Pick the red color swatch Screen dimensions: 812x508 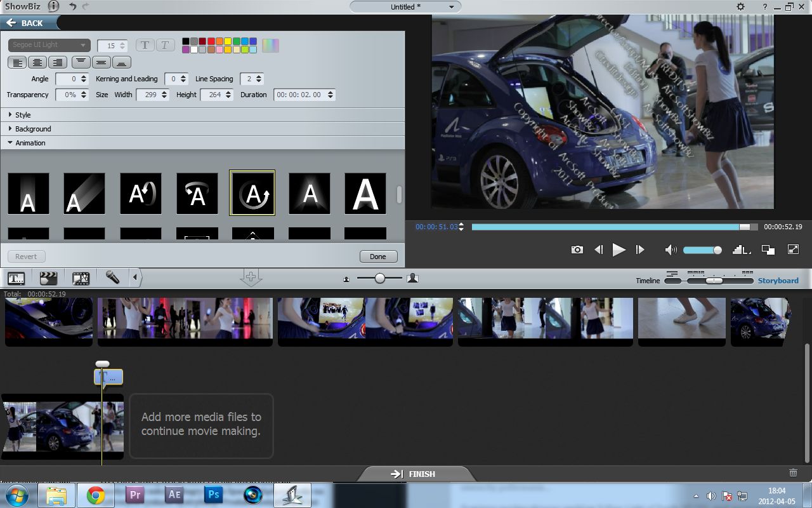211,41
